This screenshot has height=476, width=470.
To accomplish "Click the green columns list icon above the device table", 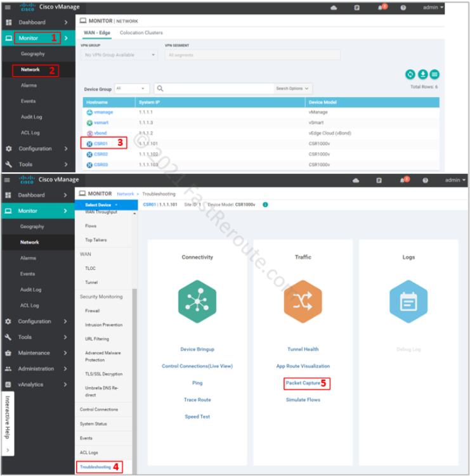I will point(434,74).
